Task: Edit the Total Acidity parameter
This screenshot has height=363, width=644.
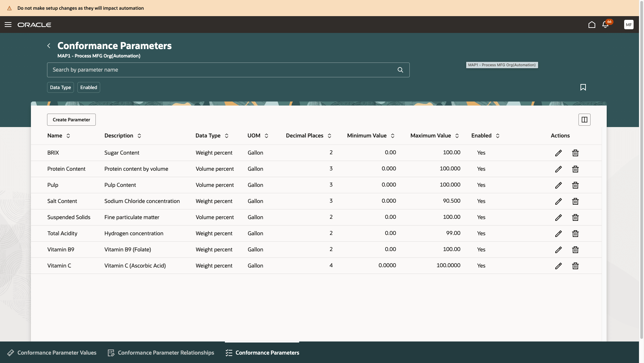Action: pos(558,234)
